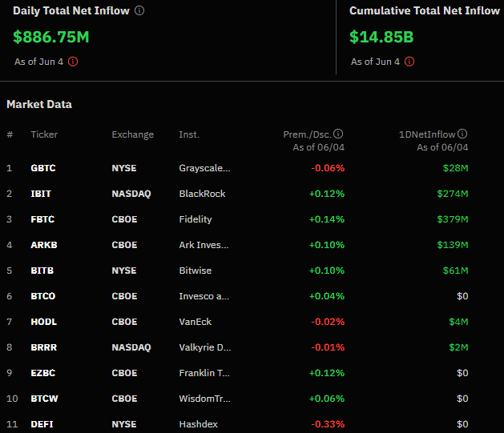The height and width of the screenshot is (433, 504).
Task: Click info icon next to Daily Total Net Inflow
Action: pos(139,10)
